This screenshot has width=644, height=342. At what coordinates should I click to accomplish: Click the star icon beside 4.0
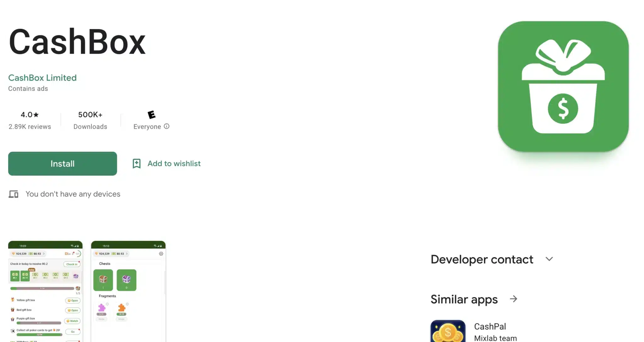pyautogui.click(x=36, y=115)
